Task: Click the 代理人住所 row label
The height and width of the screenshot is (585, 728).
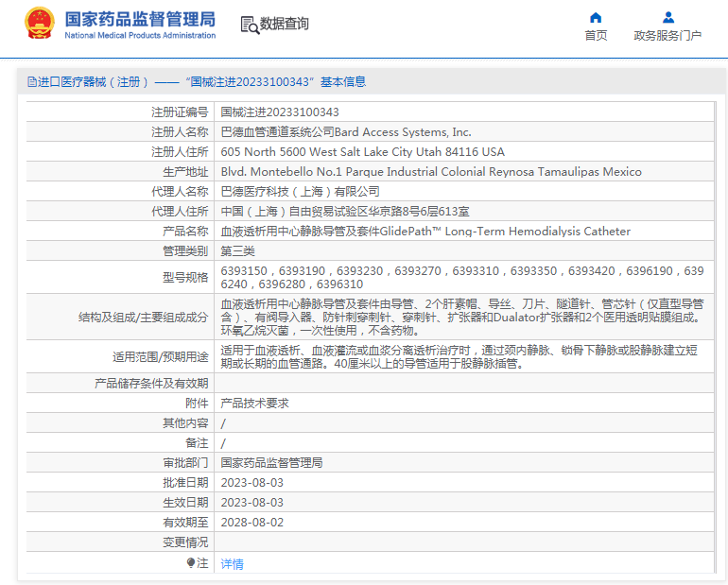Action: 180,212
